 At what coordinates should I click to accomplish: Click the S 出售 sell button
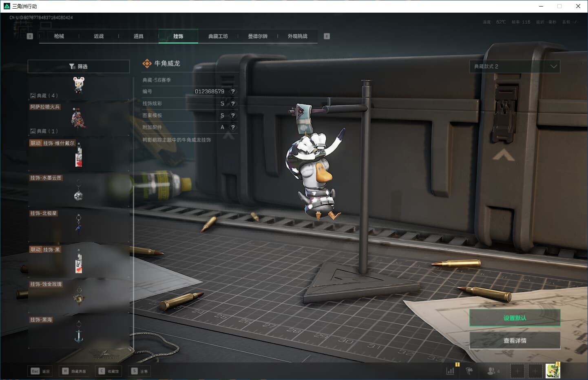[x=140, y=371]
